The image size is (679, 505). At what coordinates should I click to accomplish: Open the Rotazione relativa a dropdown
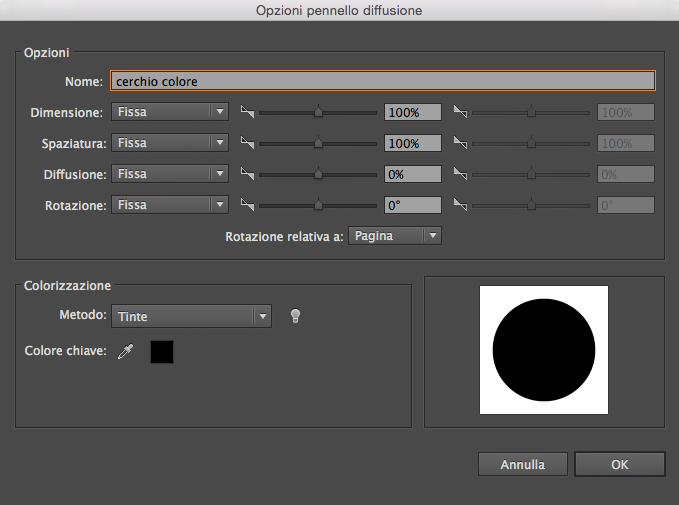[395, 236]
